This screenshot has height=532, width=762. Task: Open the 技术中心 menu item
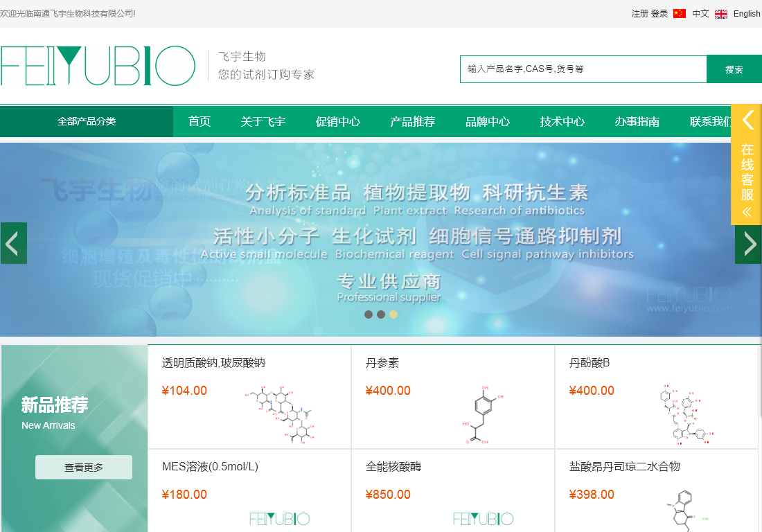point(562,121)
